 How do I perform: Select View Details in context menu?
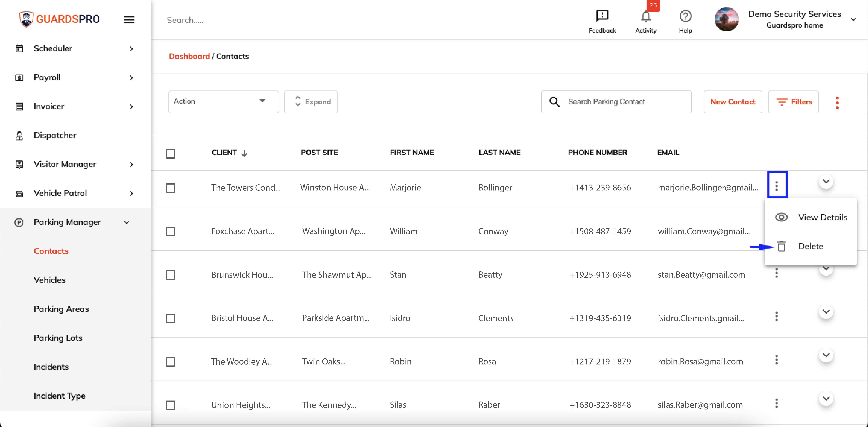click(811, 217)
